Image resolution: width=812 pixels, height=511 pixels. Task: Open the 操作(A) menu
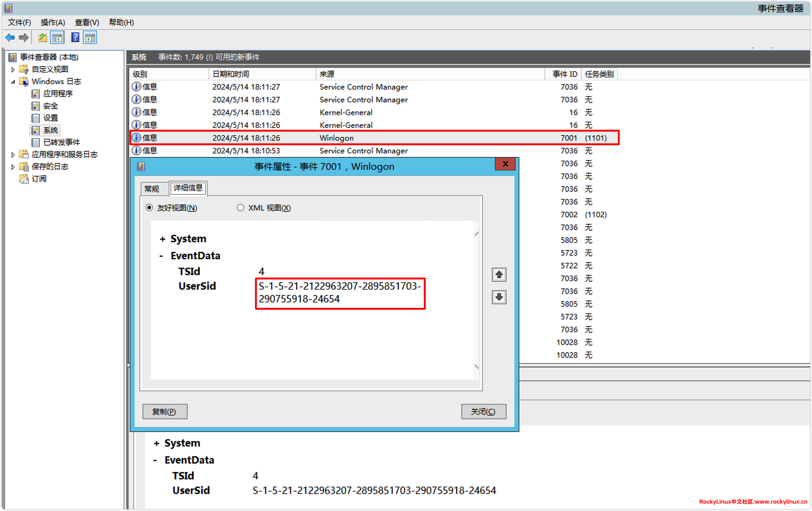pos(53,22)
